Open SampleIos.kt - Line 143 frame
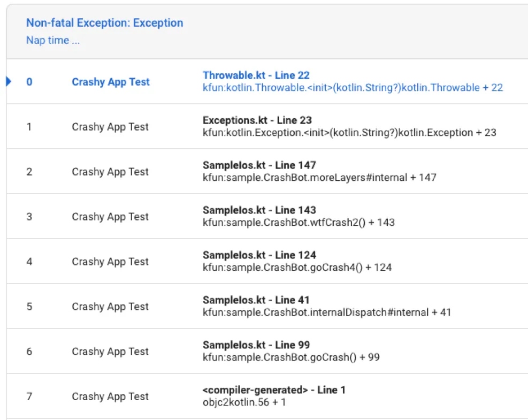Viewport: 528px width, 420px height. (267, 216)
